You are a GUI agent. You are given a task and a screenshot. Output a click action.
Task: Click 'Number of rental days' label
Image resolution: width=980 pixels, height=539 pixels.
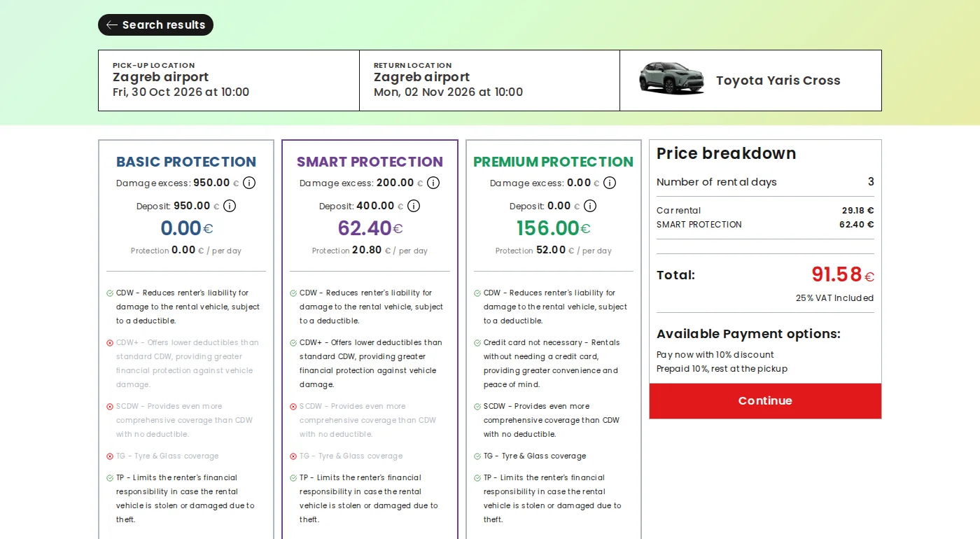pyautogui.click(x=717, y=182)
